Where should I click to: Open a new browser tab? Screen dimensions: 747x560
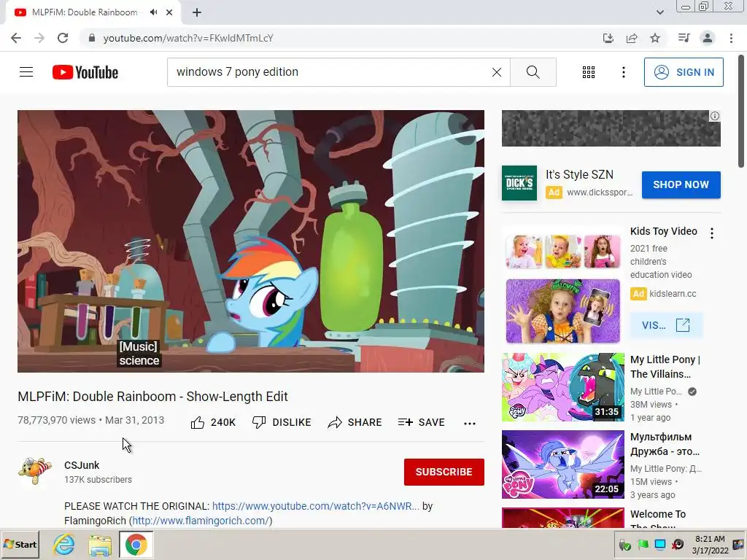[197, 12]
